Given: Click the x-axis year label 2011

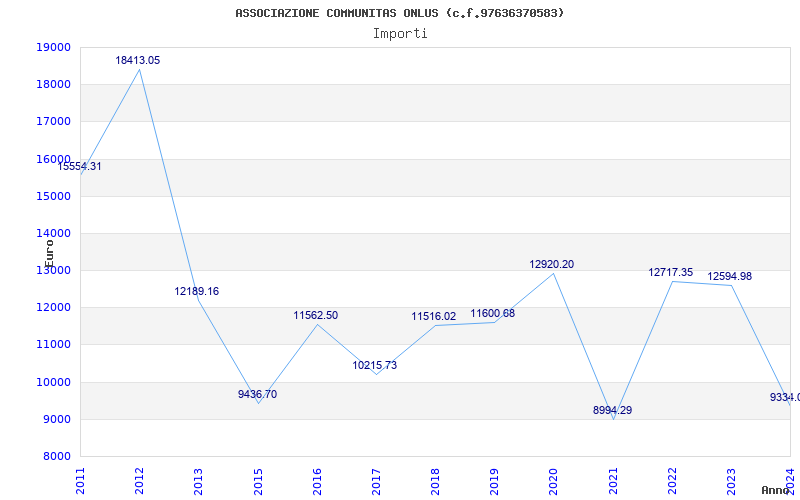Looking at the screenshot, I should pos(80,481).
